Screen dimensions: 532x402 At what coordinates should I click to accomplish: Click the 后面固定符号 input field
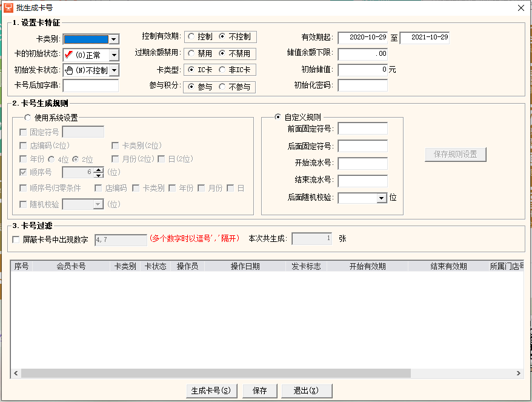click(x=363, y=146)
